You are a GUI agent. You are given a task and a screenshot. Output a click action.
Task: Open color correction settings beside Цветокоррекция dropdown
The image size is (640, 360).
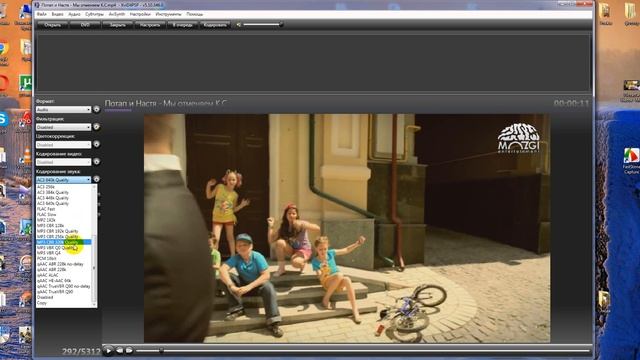pyautogui.click(x=96, y=144)
